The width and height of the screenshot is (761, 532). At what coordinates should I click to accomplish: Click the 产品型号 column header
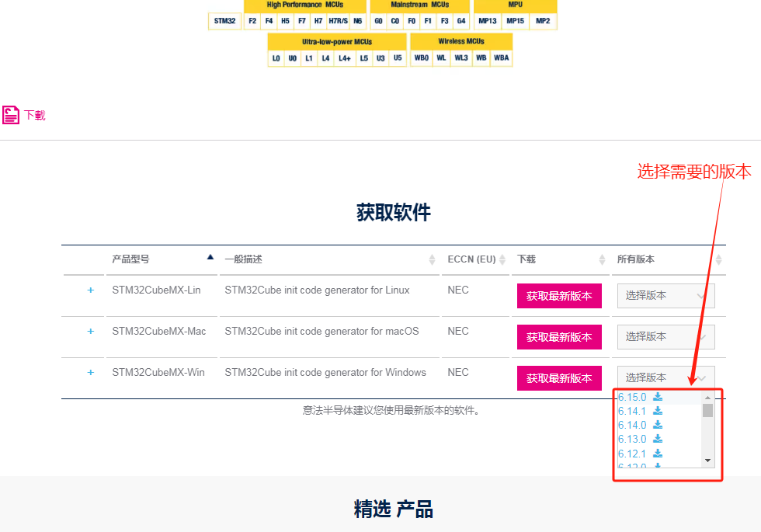130,259
